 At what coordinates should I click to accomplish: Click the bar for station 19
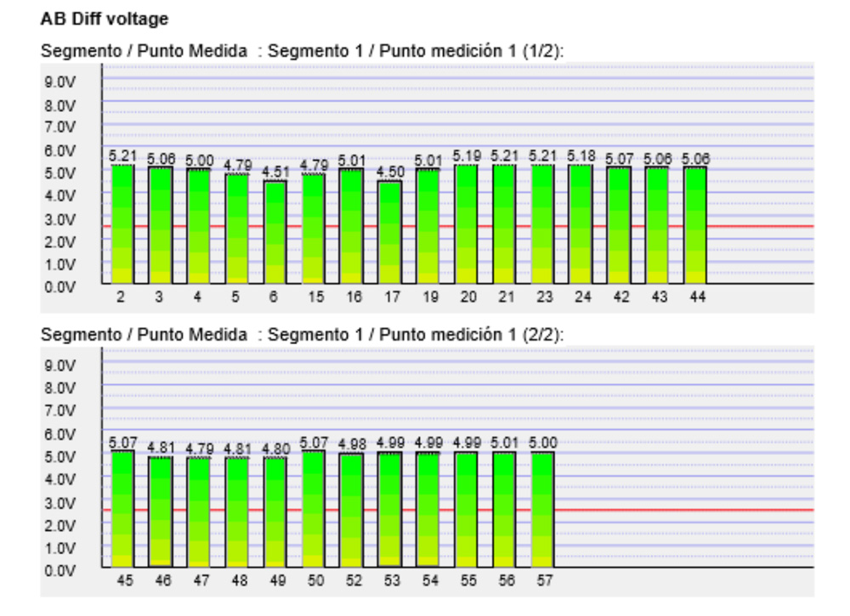(x=428, y=227)
